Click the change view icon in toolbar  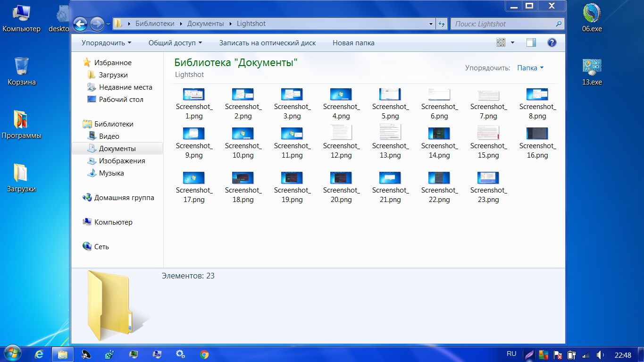coord(501,43)
